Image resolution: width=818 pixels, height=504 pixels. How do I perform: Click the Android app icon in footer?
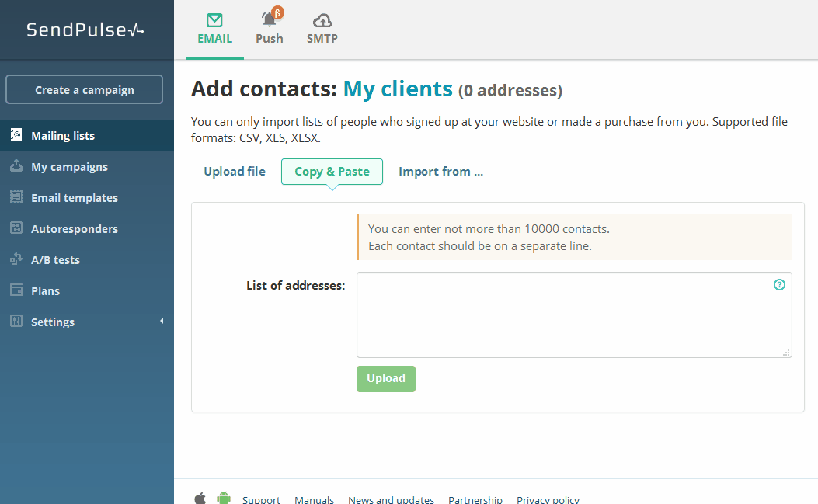coord(224,498)
